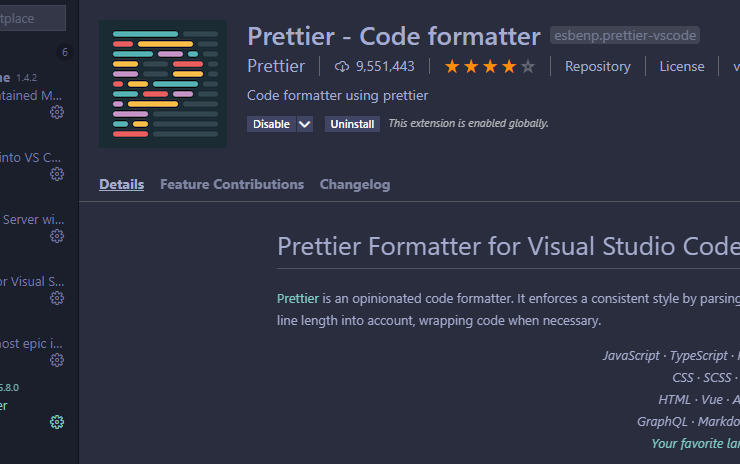Click 'This extension is enabled globally.' text
Viewport: 740px width, 464px height.
(468, 124)
